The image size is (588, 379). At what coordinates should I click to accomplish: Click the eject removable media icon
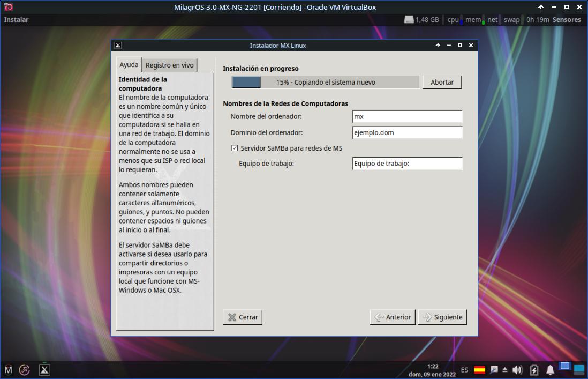click(505, 370)
